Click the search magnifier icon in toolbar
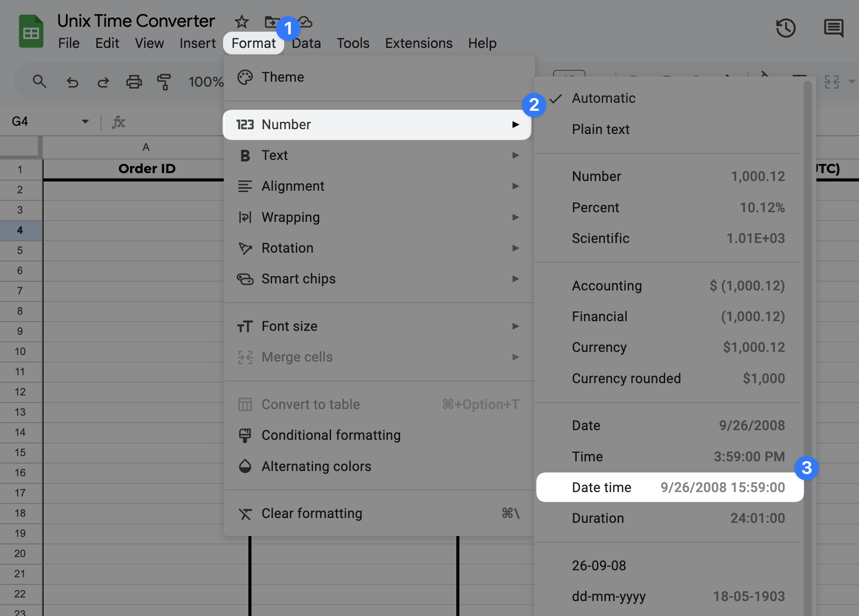The height and width of the screenshot is (616, 859). click(40, 81)
